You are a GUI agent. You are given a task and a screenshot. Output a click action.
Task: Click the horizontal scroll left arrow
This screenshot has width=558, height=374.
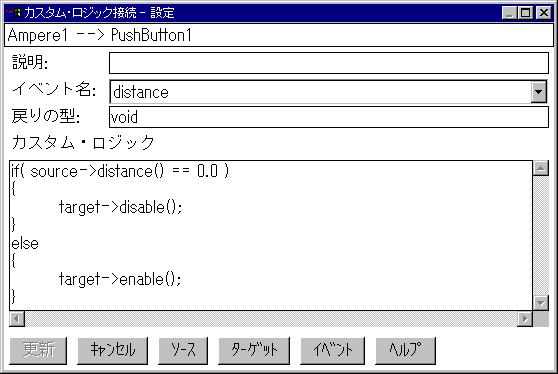point(17,319)
